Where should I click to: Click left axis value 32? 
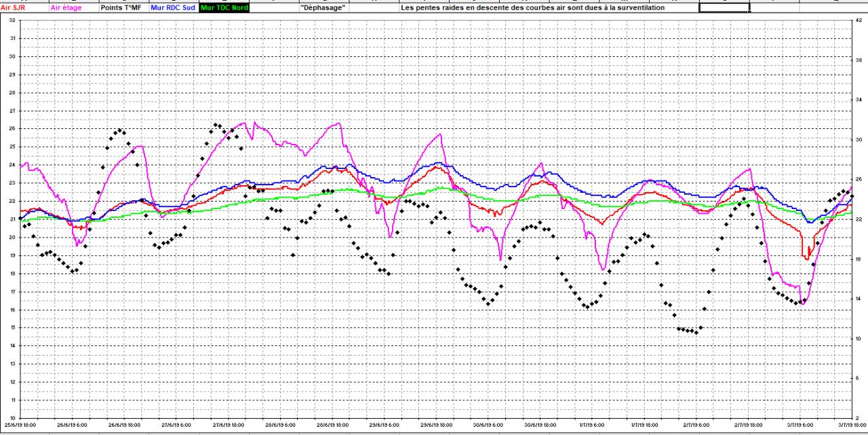click(x=12, y=20)
